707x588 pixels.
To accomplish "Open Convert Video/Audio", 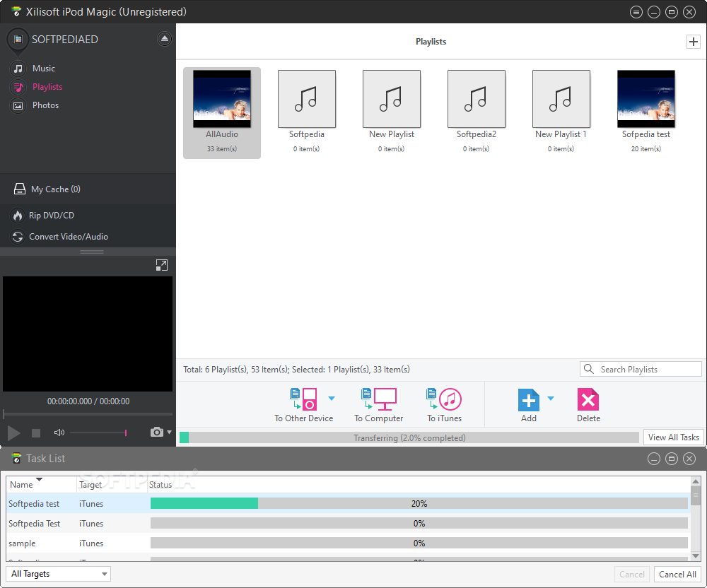I will (69, 237).
